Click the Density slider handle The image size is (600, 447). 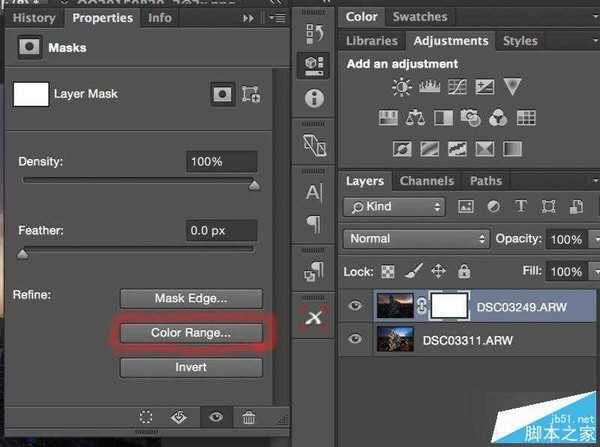[x=254, y=185]
